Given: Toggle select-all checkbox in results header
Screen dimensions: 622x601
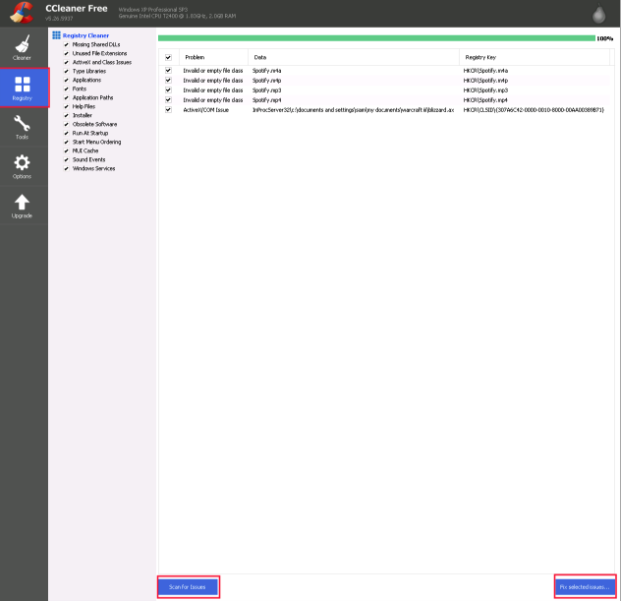Looking at the screenshot, I should (x=168, y=58).
